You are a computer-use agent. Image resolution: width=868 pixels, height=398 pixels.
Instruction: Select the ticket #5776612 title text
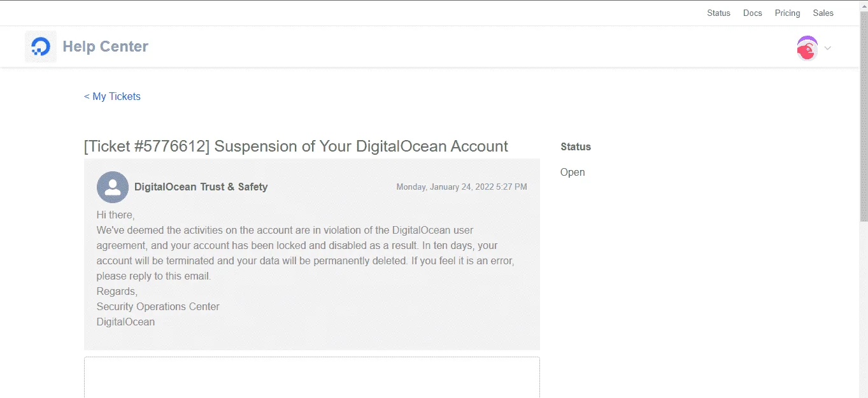click(296, 146)
